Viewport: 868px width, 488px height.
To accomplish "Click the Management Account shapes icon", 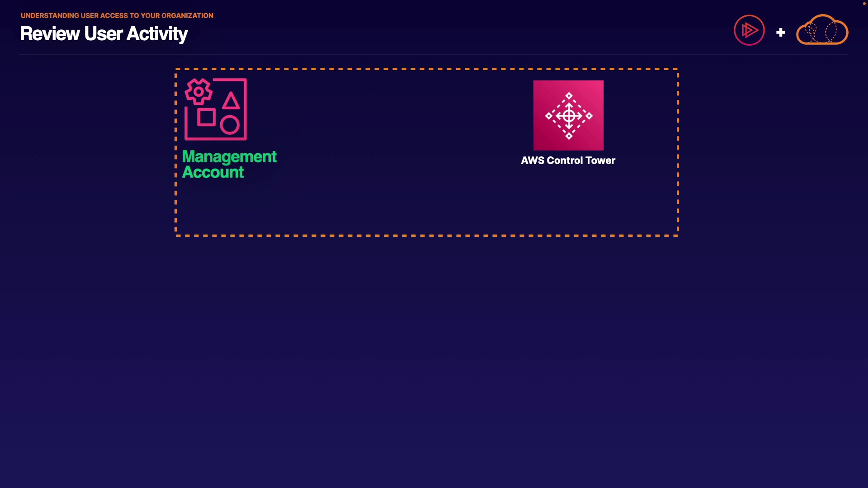I will pos(216,109).
